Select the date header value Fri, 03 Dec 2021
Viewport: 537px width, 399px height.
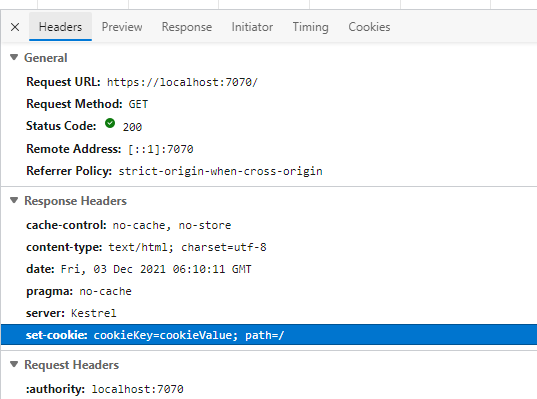tap(156, 269)
